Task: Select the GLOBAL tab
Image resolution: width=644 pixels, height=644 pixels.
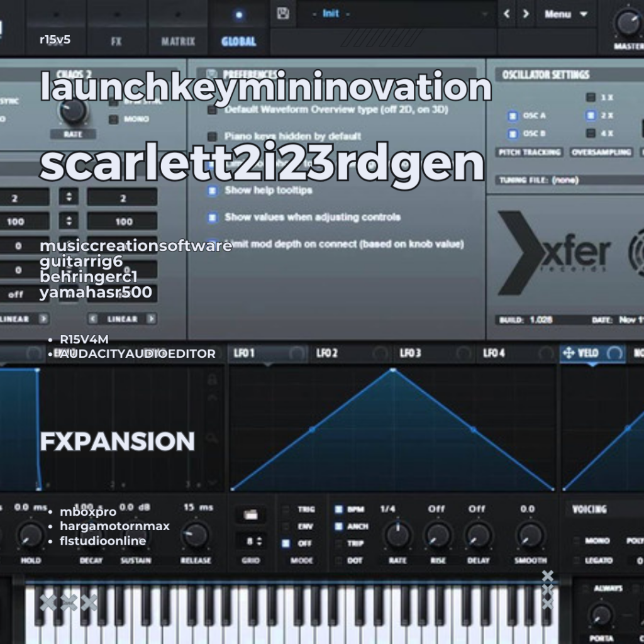Action: [238, 41]
